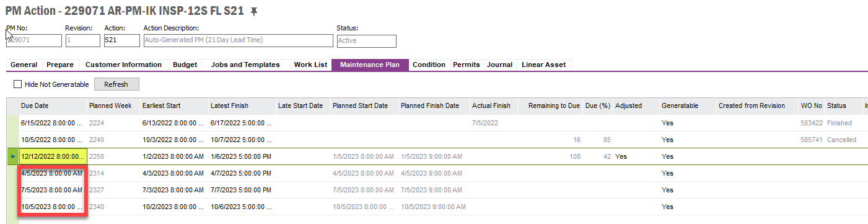Select the 7/5/2023 due date cell
Screen dimensions: 868x224
[53, 190]
